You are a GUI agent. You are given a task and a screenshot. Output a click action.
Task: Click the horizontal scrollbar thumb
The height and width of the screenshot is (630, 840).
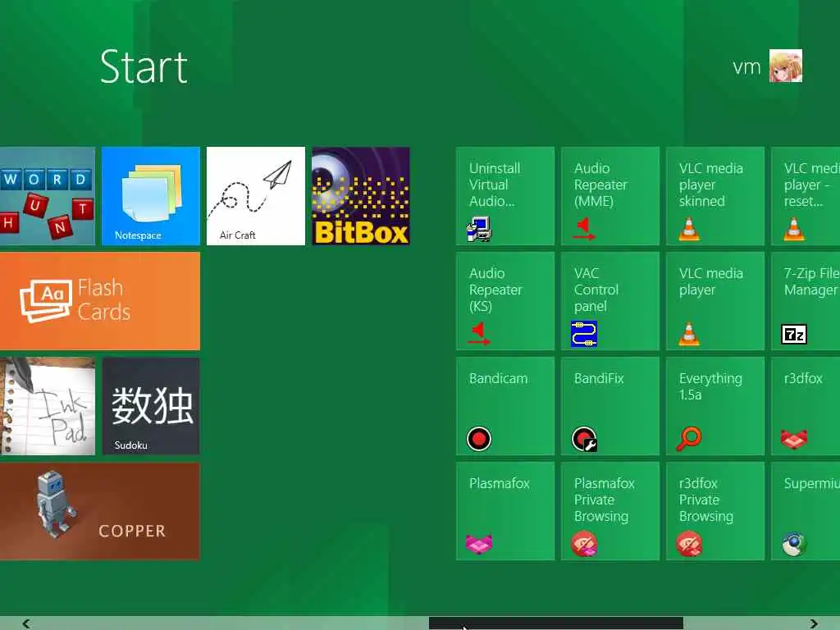(x=555, y=623)
